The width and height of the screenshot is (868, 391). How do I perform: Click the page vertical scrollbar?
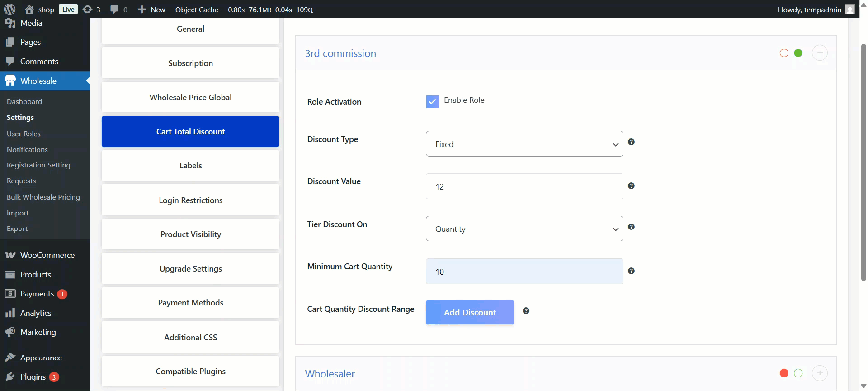[863, 162]
